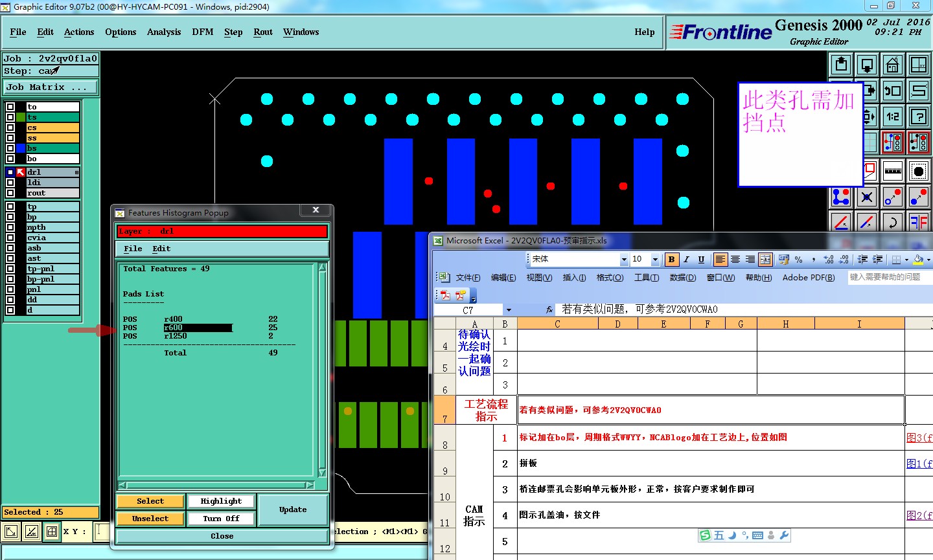Click the green color swatch of the ts layer
Viewport: 933px width, 560px height.
click(x=21, y=117)
